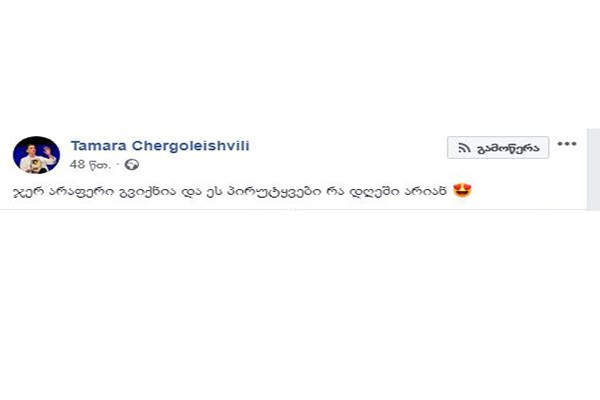The width and height of the screenshot is (600, 400).
Task: Click the gray scrollbar strip beside the post
Action: point(593,170)
